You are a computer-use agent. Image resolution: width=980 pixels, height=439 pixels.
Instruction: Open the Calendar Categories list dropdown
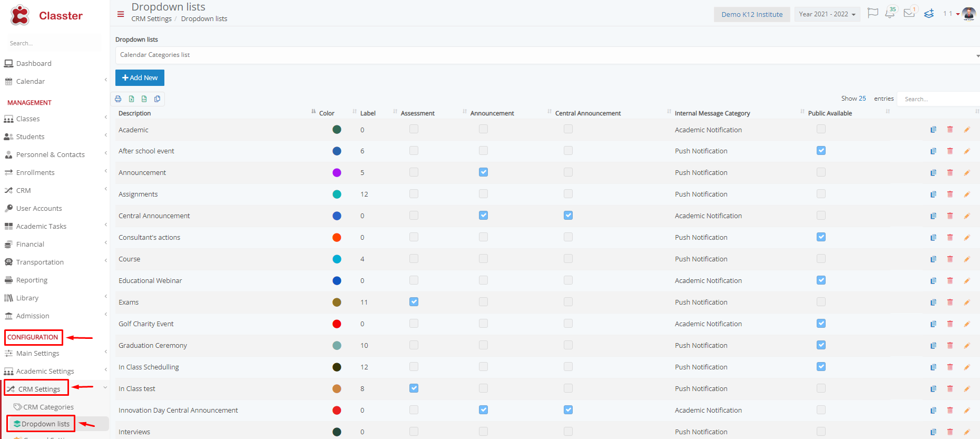[x=547, y=55]
